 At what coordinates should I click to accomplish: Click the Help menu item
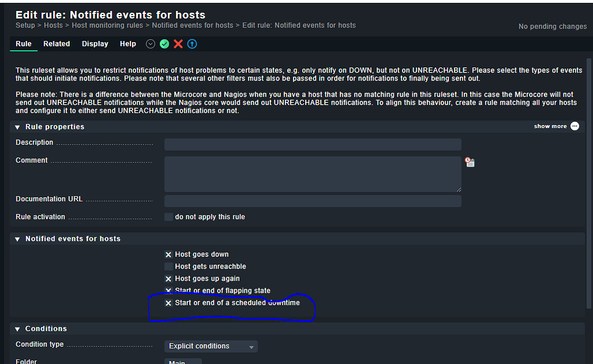click(127, 43)
